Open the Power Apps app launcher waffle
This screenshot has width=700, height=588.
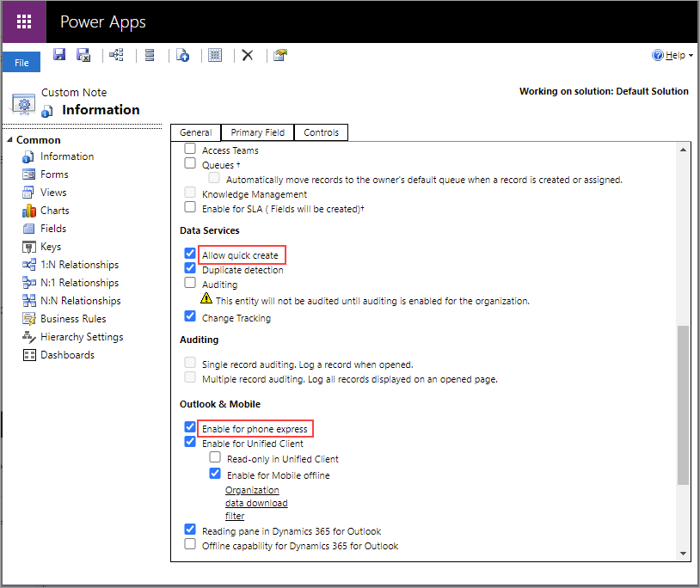(x=23, y=21)
